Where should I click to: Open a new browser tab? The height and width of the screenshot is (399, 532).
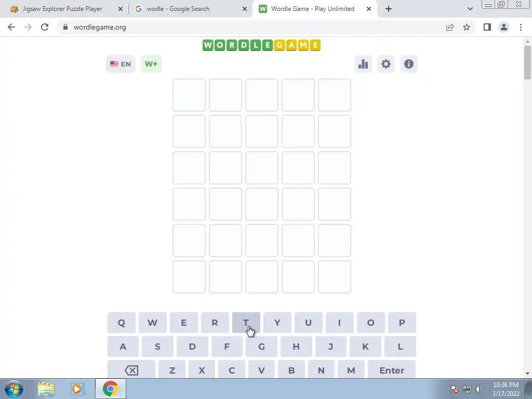click(389, 9)
